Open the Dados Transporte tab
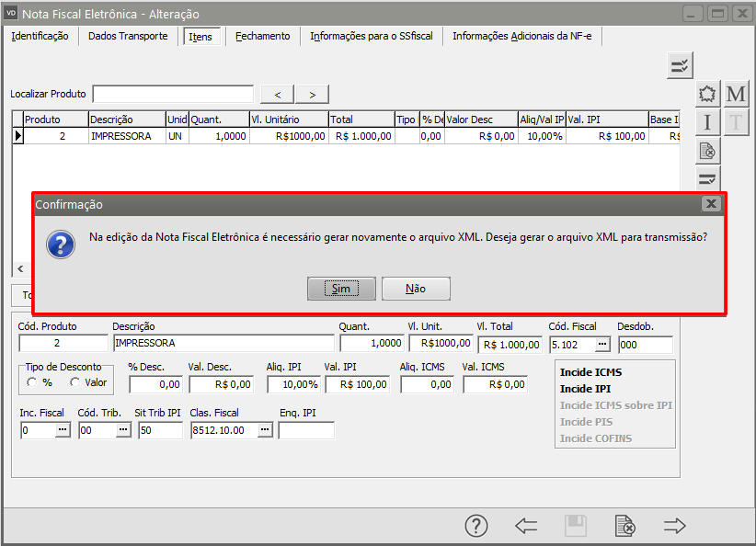This screenshot has width=756, height=546. click(128, 36)
